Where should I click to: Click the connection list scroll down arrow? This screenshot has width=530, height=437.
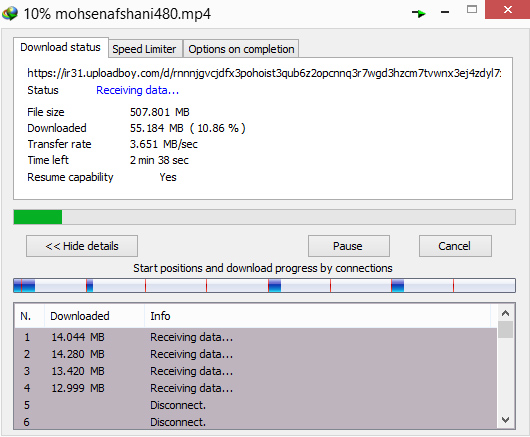click(x=505, y=420)
